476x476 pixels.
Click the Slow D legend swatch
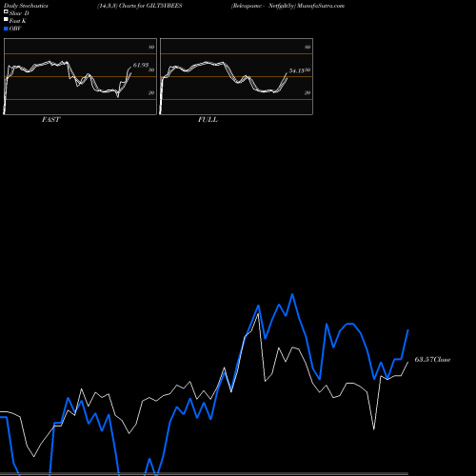6,12
